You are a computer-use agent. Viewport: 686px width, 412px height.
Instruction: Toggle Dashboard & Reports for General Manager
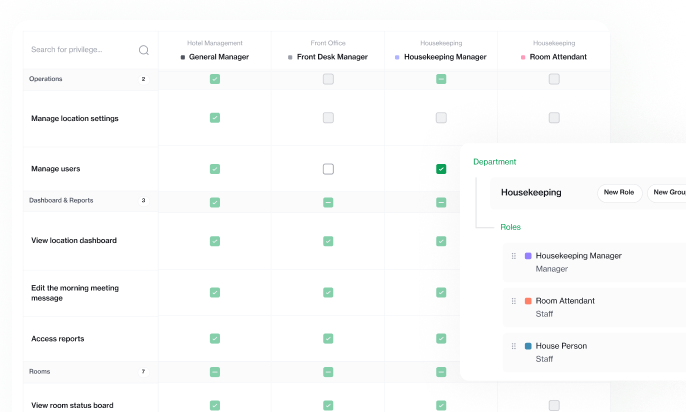[x=215, y=203]
